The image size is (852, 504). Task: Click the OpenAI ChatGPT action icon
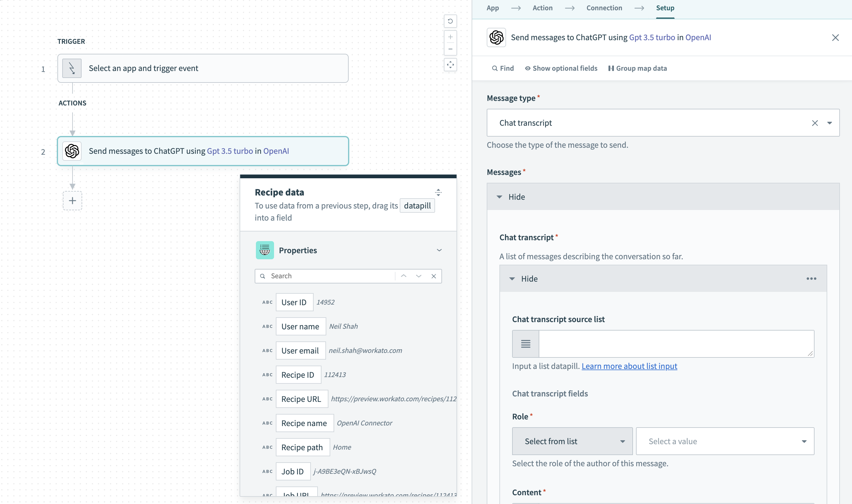(x=73, y=150)
